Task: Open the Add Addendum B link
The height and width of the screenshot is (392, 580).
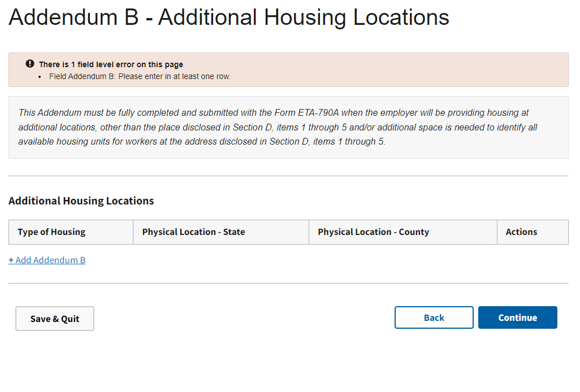Action: (x=50, y=260)
